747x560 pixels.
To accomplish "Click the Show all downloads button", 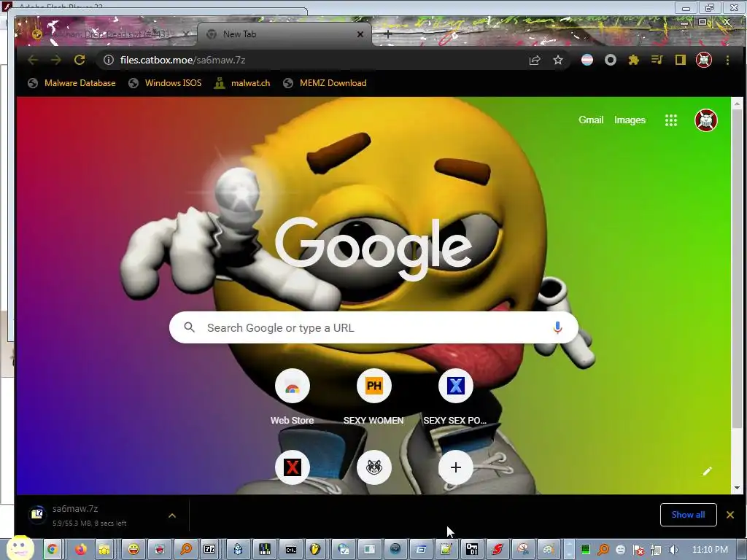I will [688, 515].
